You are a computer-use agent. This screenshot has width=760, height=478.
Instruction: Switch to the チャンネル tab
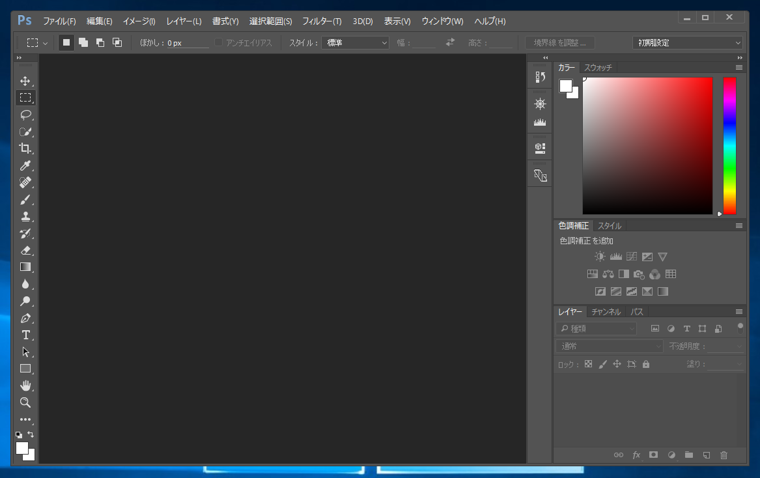click(606, 312)
